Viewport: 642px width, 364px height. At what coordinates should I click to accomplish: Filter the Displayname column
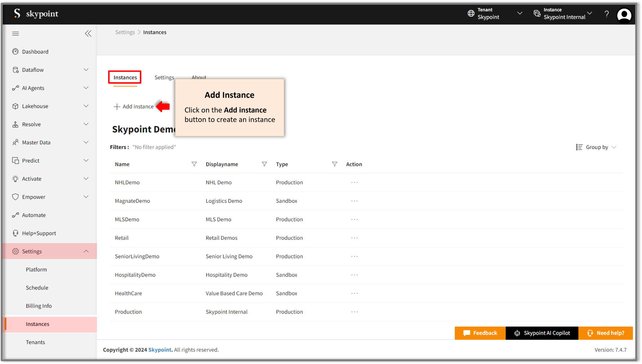pos(264,164)
